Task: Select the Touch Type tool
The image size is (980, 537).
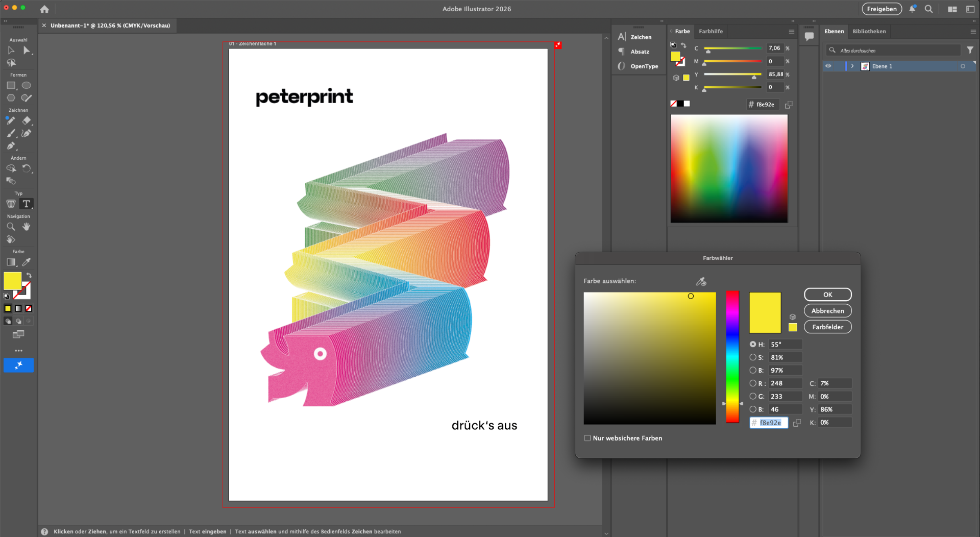Action: [x=11, y=204]
